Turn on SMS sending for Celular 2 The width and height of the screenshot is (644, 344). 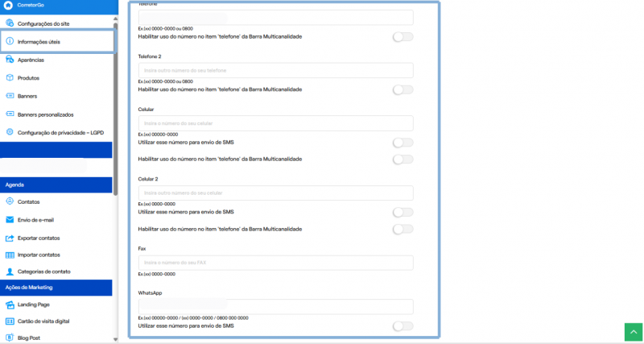click(x=403, y=213)
